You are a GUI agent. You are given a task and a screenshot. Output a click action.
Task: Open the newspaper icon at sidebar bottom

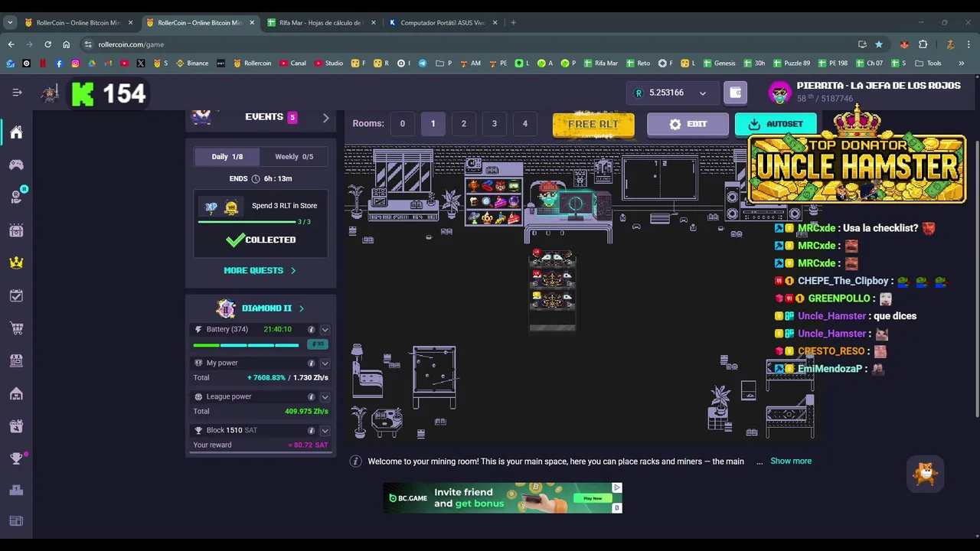16,521
